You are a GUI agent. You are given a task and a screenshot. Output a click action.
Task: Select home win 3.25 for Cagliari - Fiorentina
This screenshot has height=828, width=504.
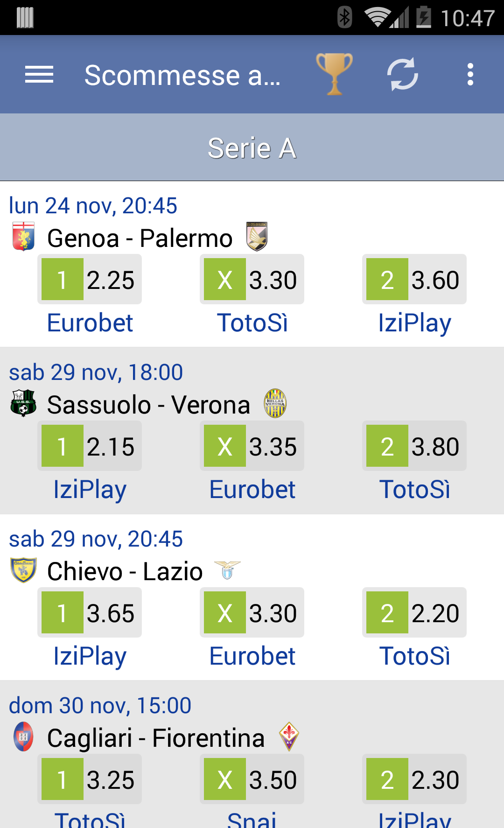point(90,779)
